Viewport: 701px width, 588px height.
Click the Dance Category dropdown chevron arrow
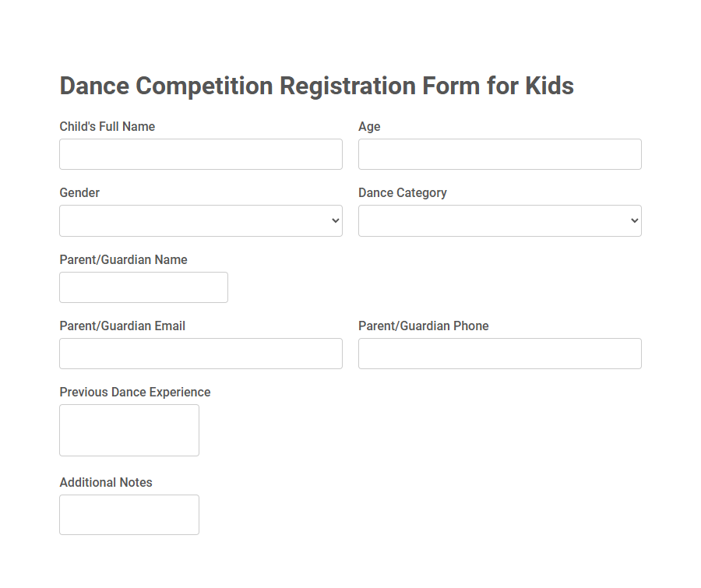(x=632, y=220)
